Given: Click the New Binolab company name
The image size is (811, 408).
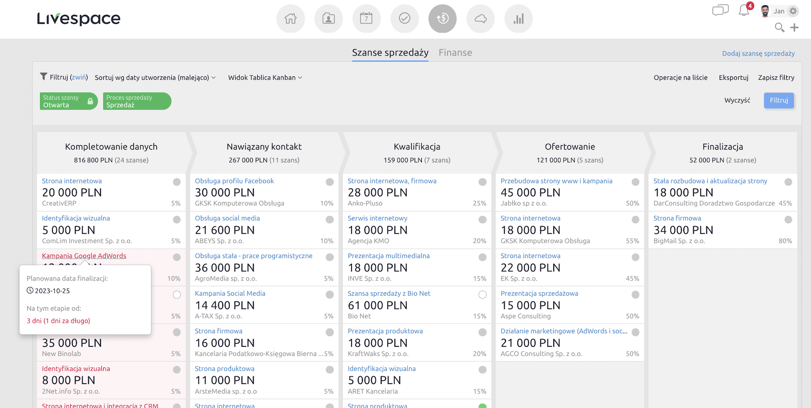Looking at the screenshot, I should (x=61, y=354).
